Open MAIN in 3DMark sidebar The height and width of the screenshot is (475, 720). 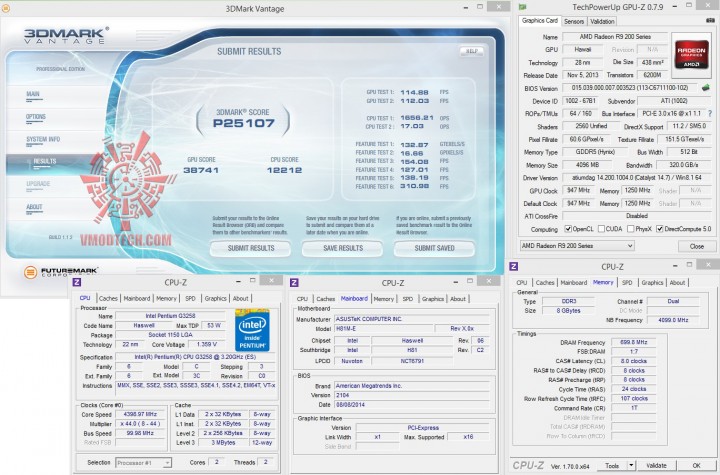[33, 95]
